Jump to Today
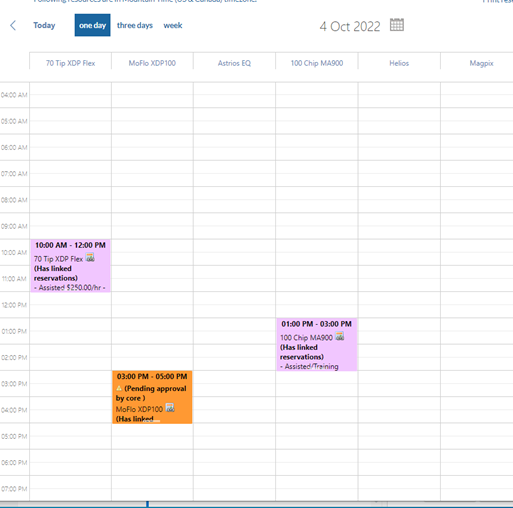This screenshot has height=508, width=513. [44, 25]
